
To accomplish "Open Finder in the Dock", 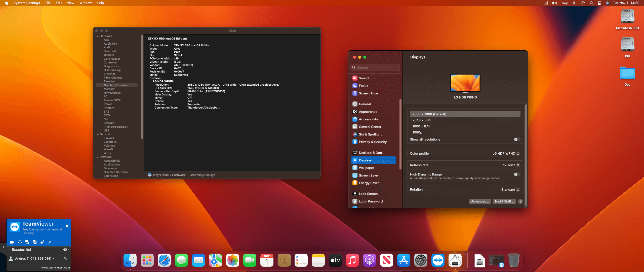I will (x=130, y=260).
